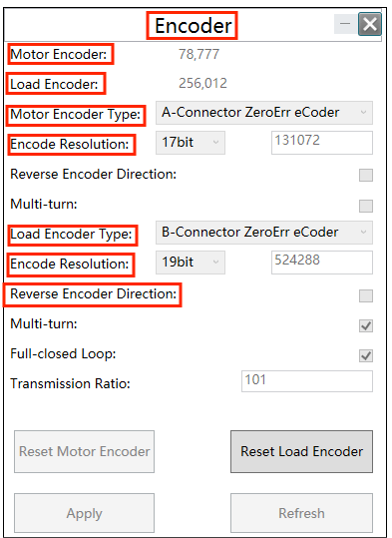This screenshot has width=392, height=538.
Task: Tick the load Reverse Encoder Direction checkbox
Action: click(366, 295)
